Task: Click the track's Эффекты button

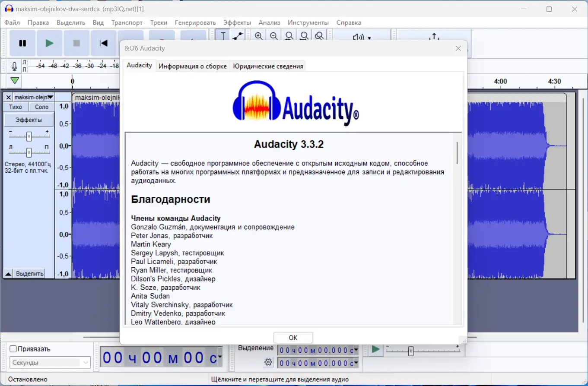Action: click(29, 120)
